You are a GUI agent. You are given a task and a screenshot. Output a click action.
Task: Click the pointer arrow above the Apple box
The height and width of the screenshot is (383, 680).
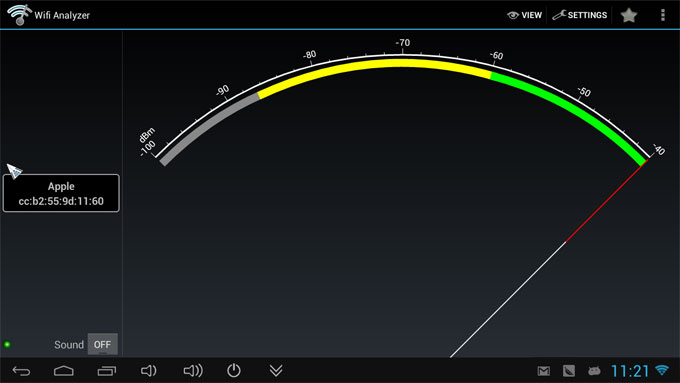[14, 170]
